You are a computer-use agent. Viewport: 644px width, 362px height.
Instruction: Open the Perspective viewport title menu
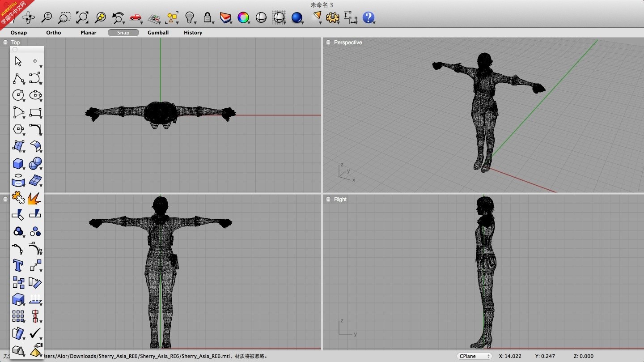coord(348,43)
